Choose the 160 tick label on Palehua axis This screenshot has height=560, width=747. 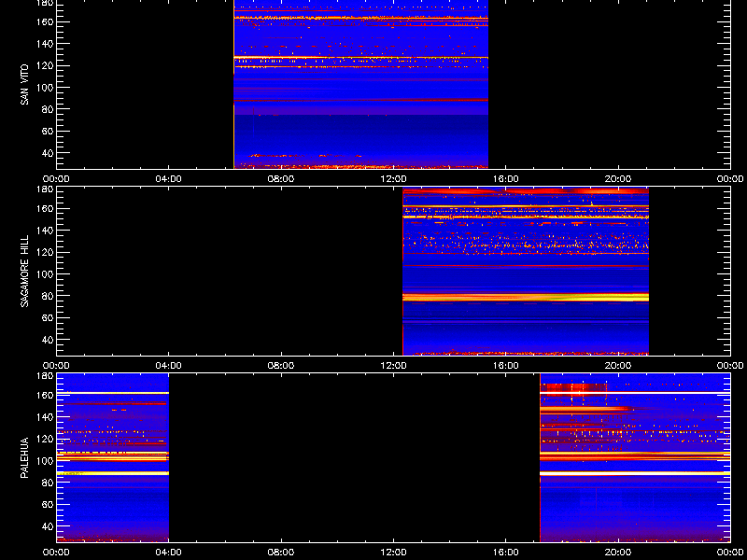click(x=47, y=395)
